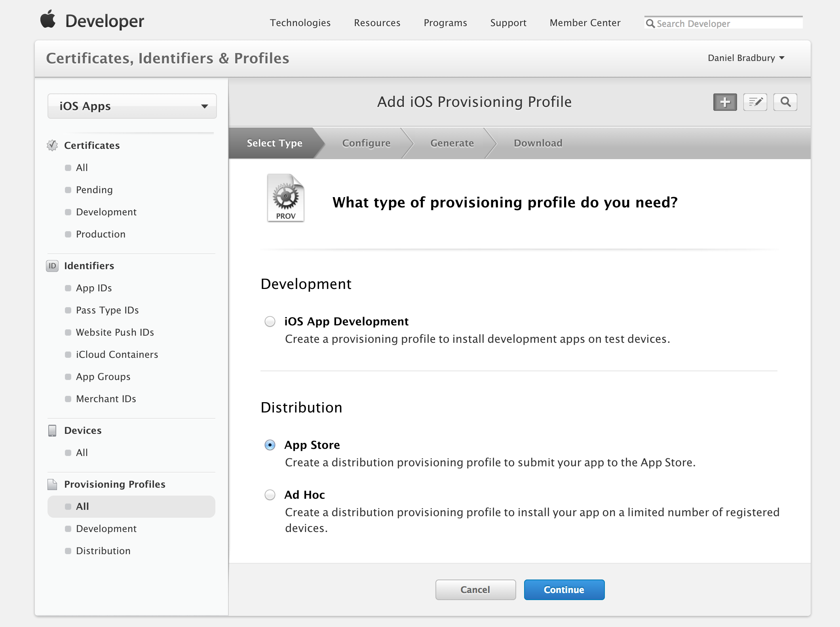Click the Cancel button
The width and height of the screenshot is (840, 627).
tap(475, 590)
